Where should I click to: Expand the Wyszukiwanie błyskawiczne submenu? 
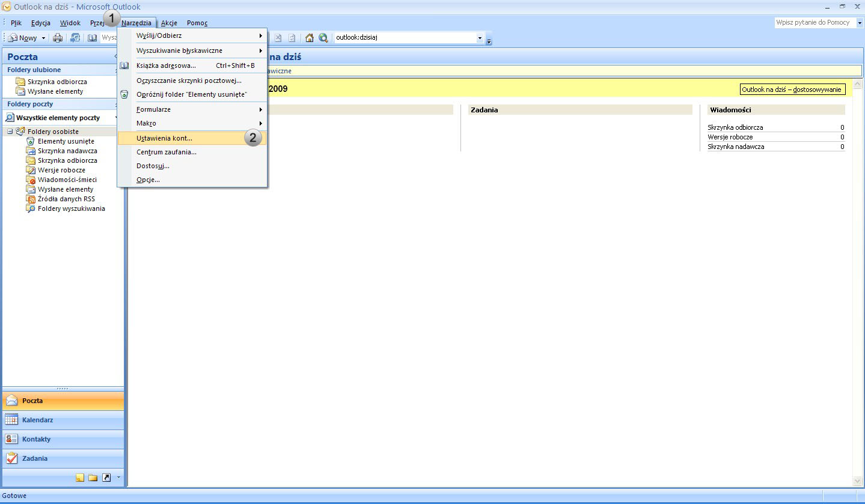click(192, 50)
